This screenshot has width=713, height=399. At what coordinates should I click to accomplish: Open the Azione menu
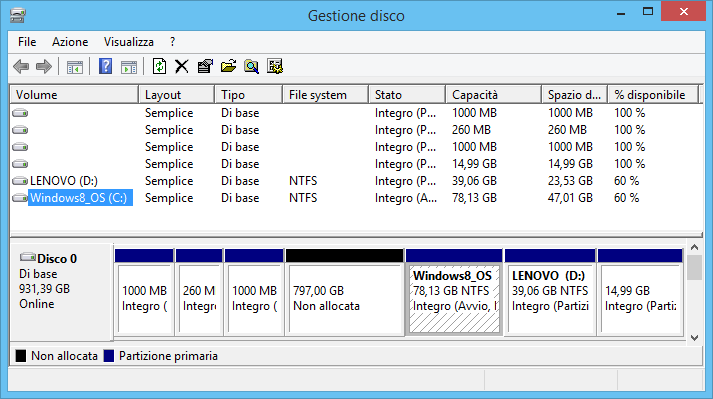(x=70, y=42)
